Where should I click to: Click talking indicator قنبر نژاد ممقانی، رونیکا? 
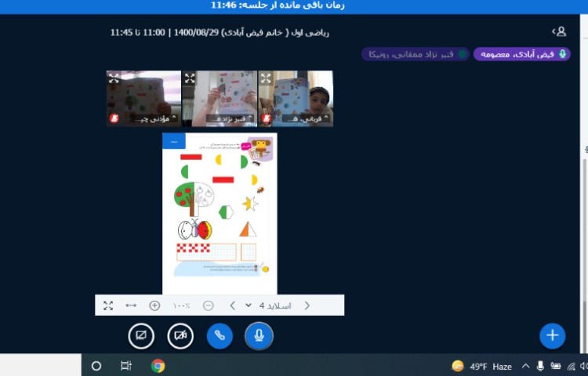click(x=415, y=54)
